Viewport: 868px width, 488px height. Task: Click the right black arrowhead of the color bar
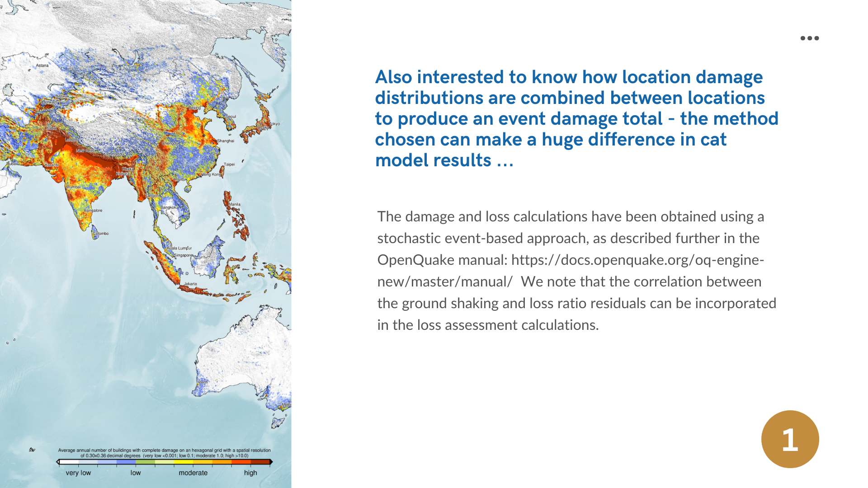[271, 462]
